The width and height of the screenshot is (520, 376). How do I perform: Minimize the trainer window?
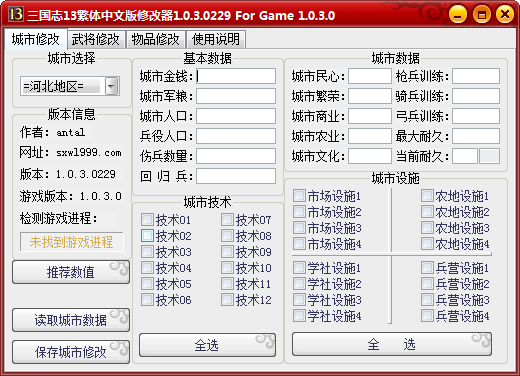(x=458, y=15)
